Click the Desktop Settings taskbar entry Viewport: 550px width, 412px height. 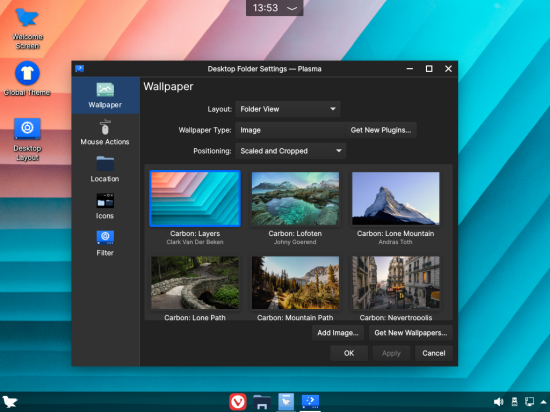310,402
